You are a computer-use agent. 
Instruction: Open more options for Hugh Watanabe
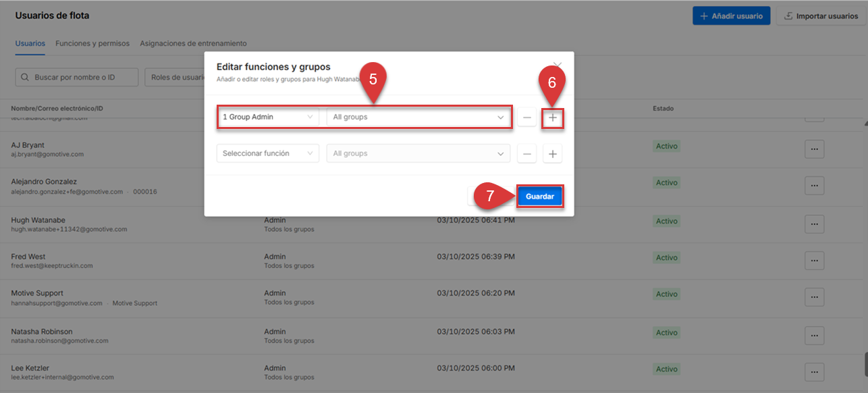pyautogui.click(x=815, y=224)
